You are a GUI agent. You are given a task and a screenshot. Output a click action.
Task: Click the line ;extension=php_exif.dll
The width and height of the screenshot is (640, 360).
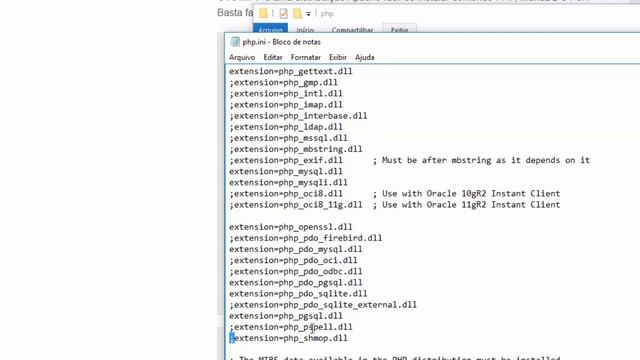click(286, 160)
